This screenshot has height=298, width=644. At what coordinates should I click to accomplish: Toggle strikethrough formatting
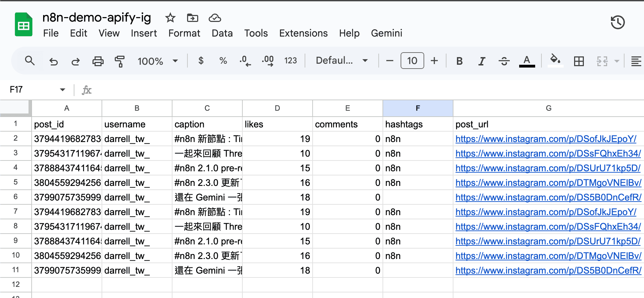pyautogui.click(x=504, y=61)
